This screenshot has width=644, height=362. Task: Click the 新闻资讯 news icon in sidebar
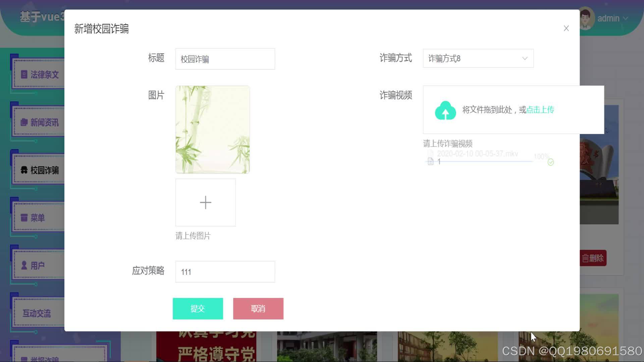point(23,122)
